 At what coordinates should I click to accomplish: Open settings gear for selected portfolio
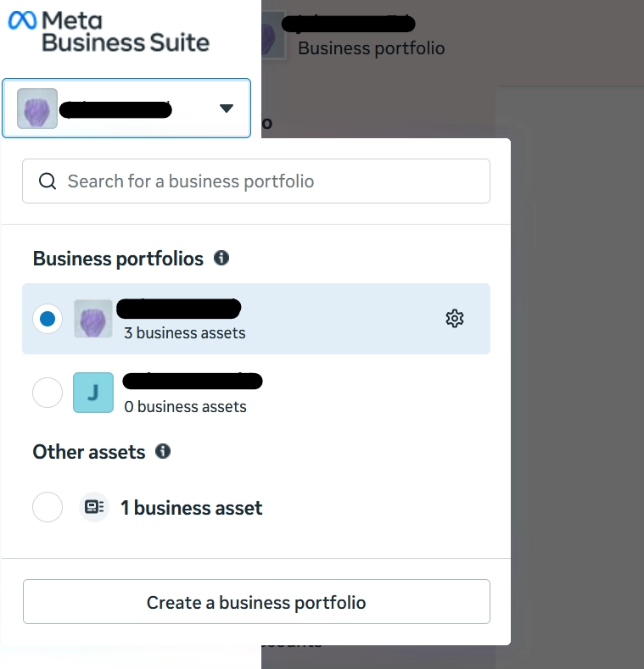(455, 319)
